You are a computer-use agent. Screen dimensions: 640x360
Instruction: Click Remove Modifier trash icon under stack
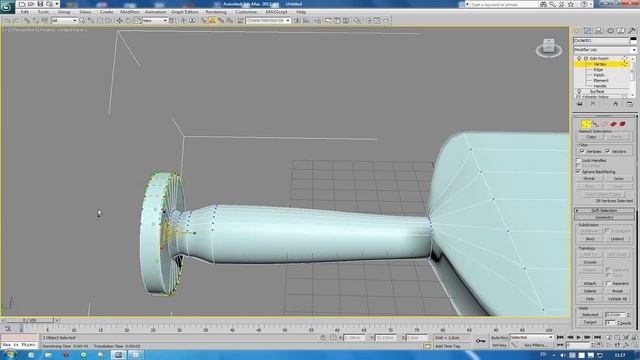coord(616,104)
